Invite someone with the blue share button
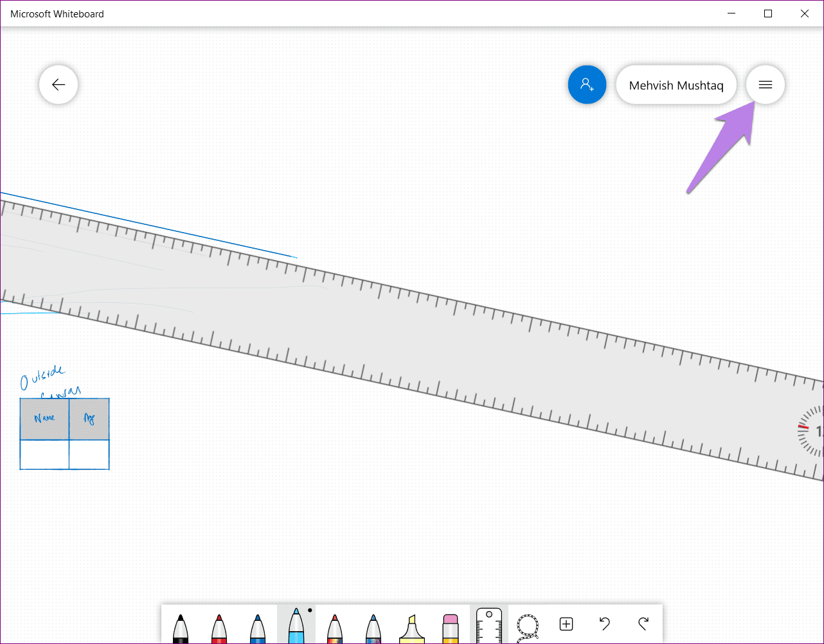Viewport: 824px width, 644px height. coord(587,85)
